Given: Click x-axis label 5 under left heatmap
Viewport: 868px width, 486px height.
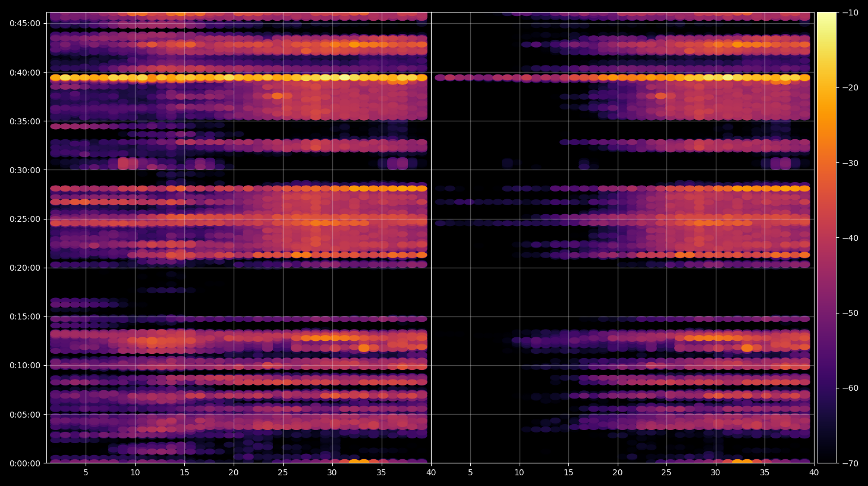Looking at the screenshot, I should 86,473.
